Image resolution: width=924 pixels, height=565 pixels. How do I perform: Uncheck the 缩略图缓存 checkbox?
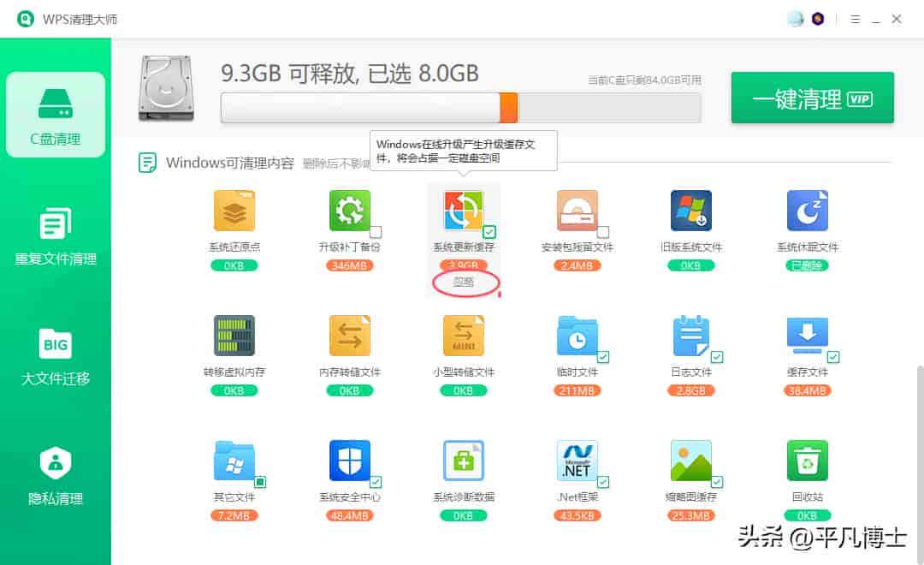pyautogui.click(x=717, y=482)
